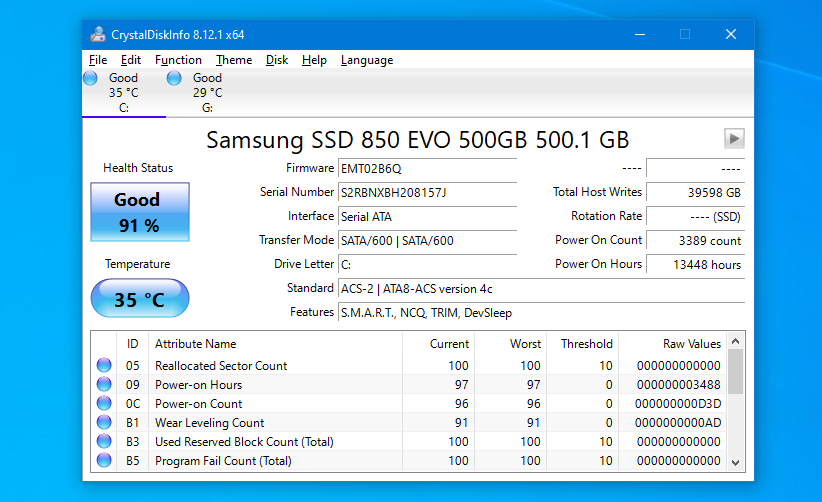The width and height of the screenshot is (822, 502).
Task: Click Power On Count value 3389 count
Action: tap(696, 241)
